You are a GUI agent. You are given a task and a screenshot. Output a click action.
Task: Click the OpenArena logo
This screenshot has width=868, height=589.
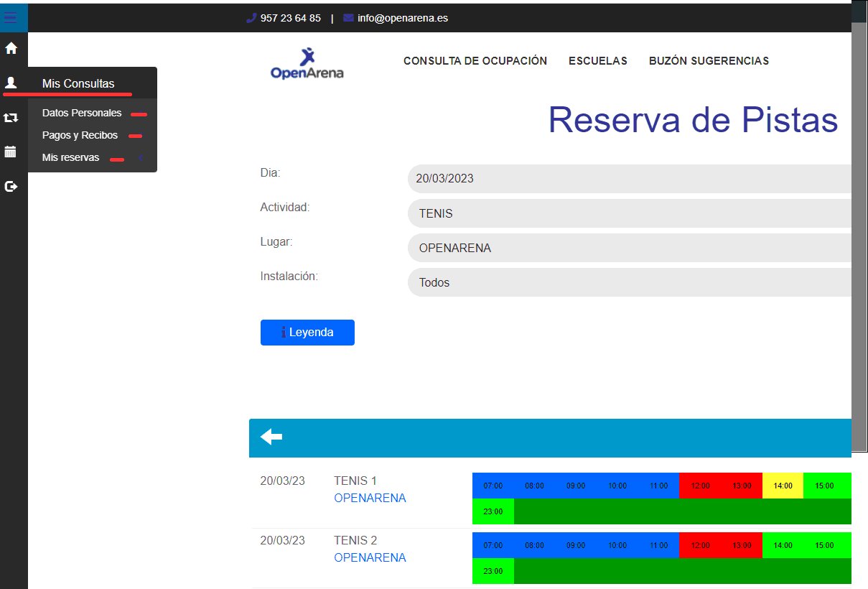[307, 63]
